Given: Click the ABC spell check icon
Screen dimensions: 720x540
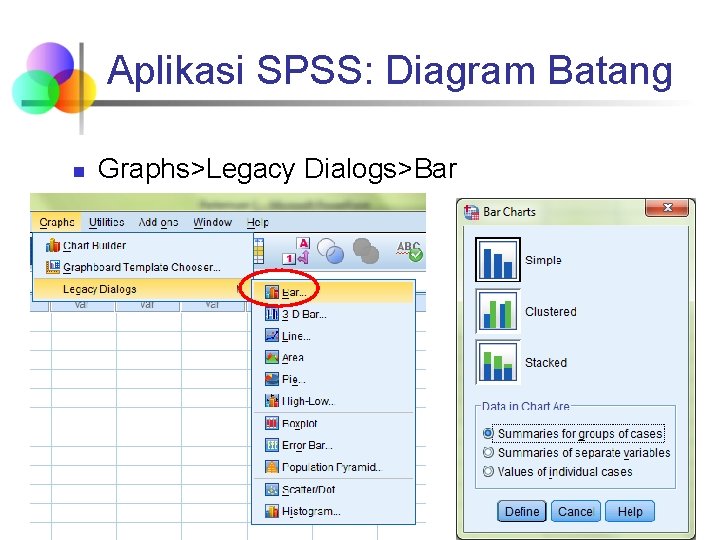Looking at the screenshot, I should click(410, 251).
